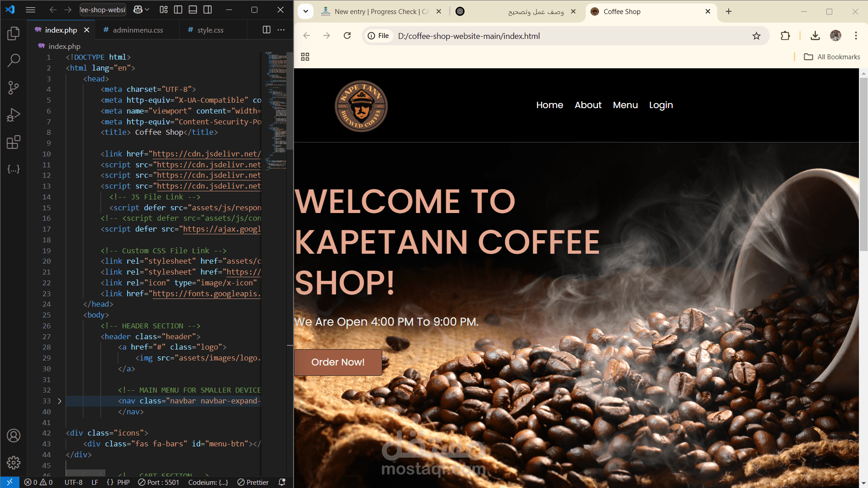The width and height of the screenshot is (868, 488).
Task: Toggle the primary side bar
Action: [178, 9]
